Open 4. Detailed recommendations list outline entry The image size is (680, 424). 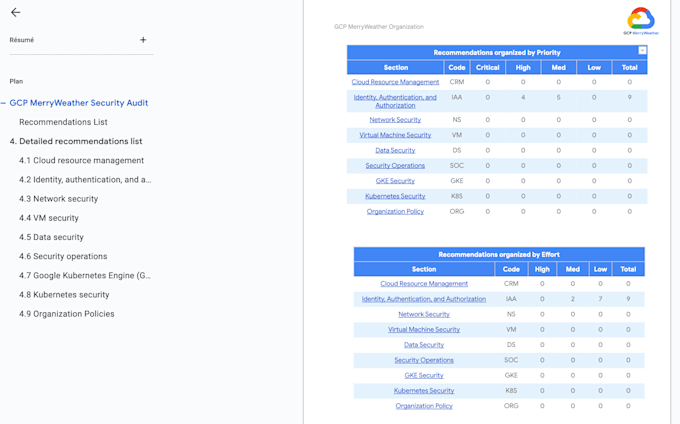coord(76,141)
